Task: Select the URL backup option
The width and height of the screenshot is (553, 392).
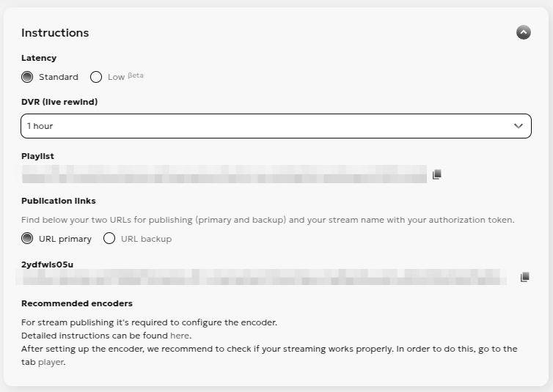Action: click(109, 238)
